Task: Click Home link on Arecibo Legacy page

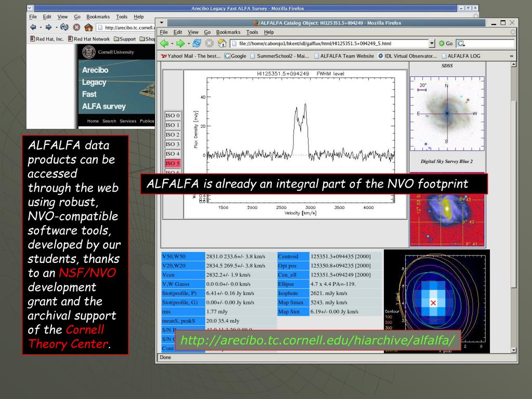Action: tap(93, 121)
